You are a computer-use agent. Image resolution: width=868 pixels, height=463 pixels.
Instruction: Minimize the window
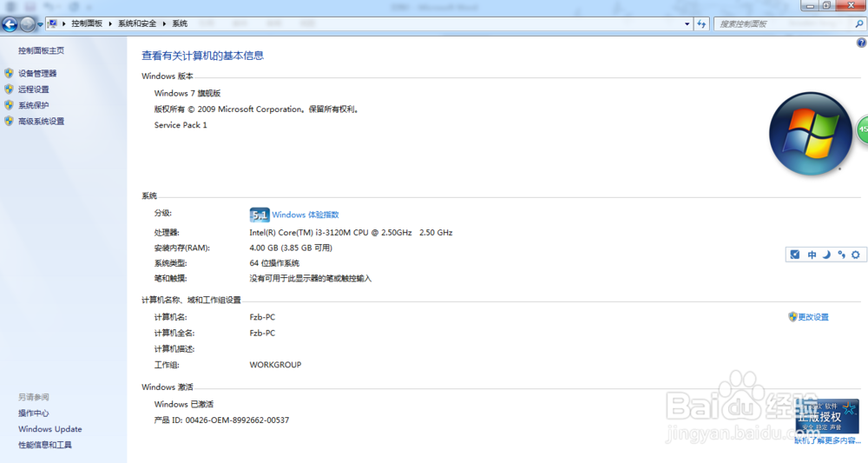click(811, 5)
